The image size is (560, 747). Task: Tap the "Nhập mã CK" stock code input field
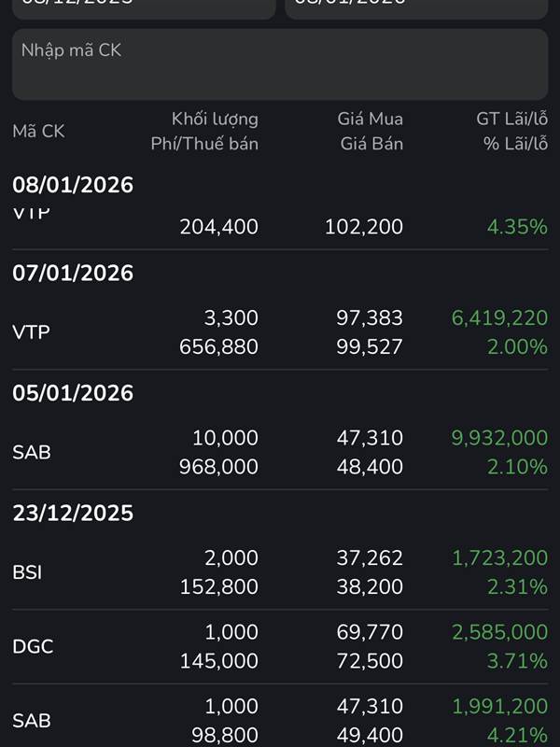280,63
